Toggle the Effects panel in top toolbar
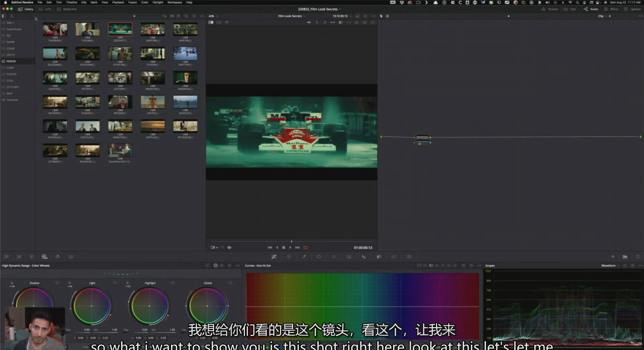This screenshot has width=644, height=350. 611,9
